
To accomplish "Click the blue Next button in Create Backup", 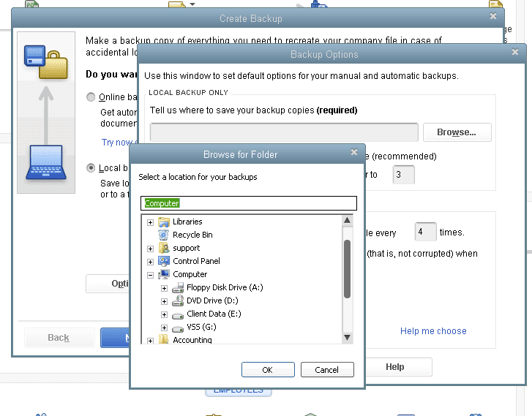I will (115, 338).
